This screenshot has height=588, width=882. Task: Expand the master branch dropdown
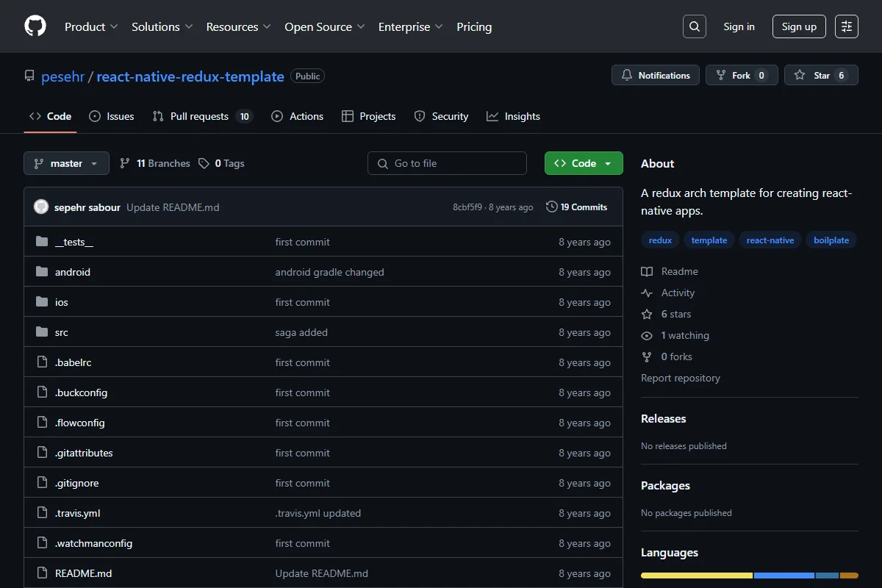(x=66, y=163)
